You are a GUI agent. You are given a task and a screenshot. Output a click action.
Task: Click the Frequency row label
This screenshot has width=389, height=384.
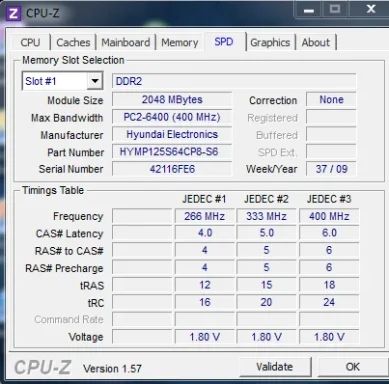tap(78, 216)
